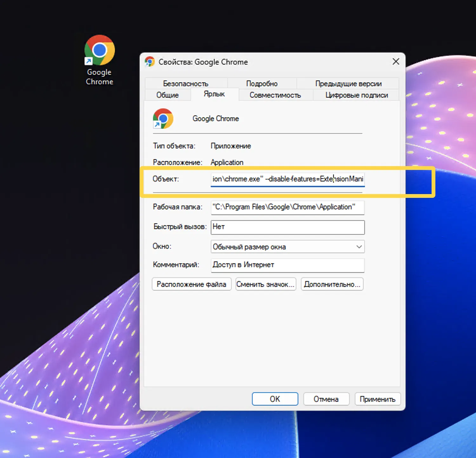Image resolution: width=476 pixels, height=458 pixels.
Task: Open the Подробно tab
Action: (x=262, y=84)
